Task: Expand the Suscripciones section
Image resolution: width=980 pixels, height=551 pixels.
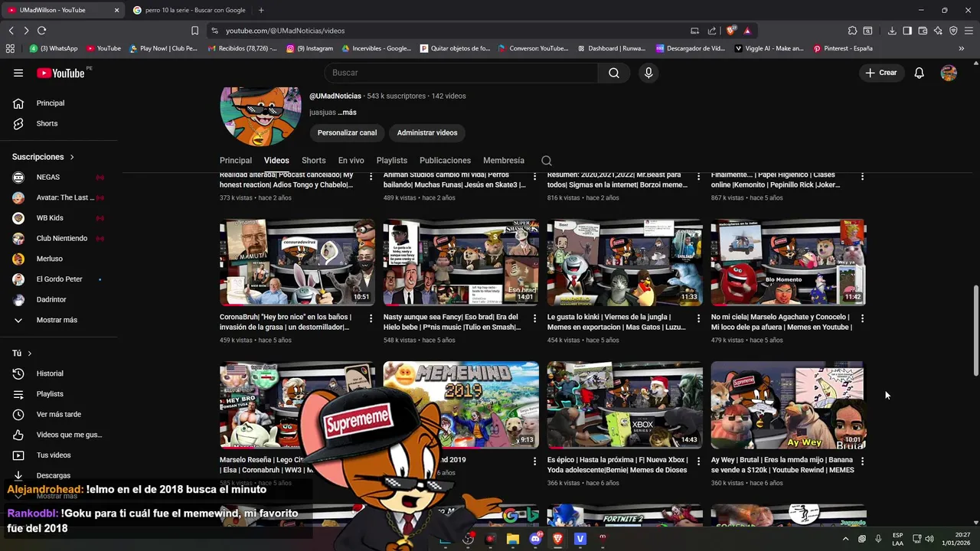Action: (x=44, y=157)
